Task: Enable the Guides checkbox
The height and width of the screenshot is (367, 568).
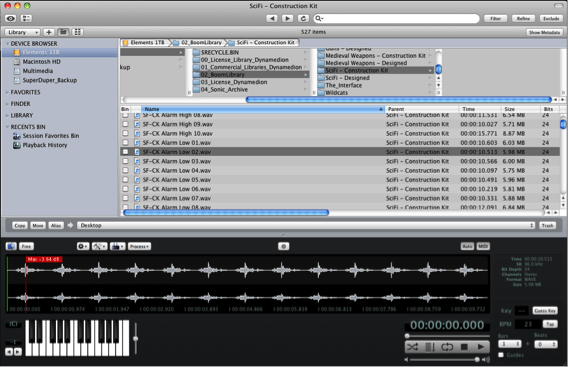Action: click(501, 355)
